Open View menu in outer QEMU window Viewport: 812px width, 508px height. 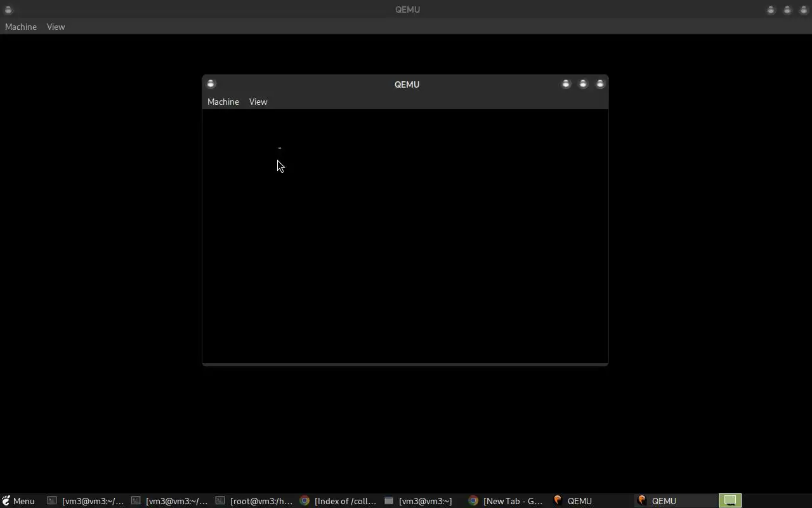tap(56, 27)
